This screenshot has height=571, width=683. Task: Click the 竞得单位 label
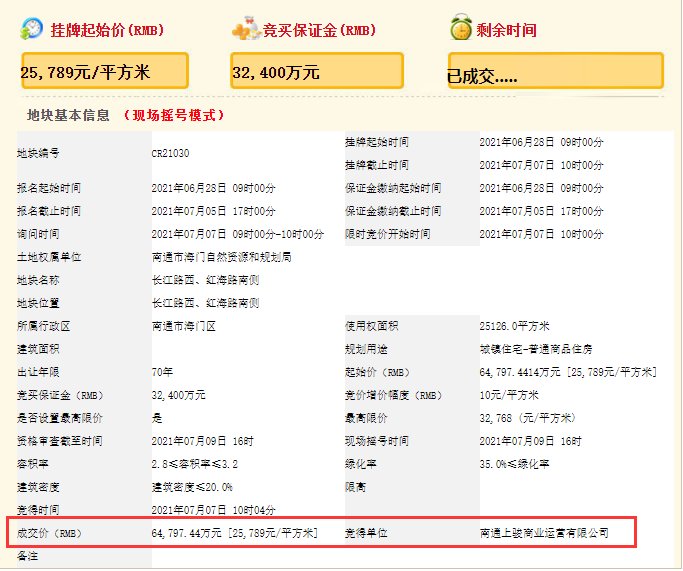pyautogui.click(x=366, y=534)
